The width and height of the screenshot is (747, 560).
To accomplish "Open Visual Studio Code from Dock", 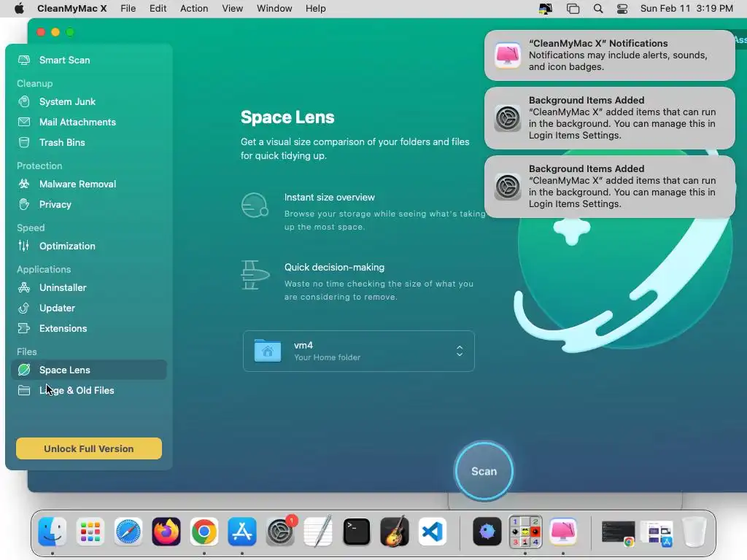I will click(433, 532).
